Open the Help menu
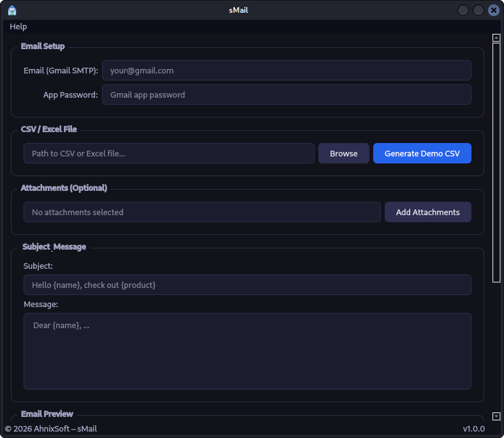504x438 pixels. coord(18,27)
